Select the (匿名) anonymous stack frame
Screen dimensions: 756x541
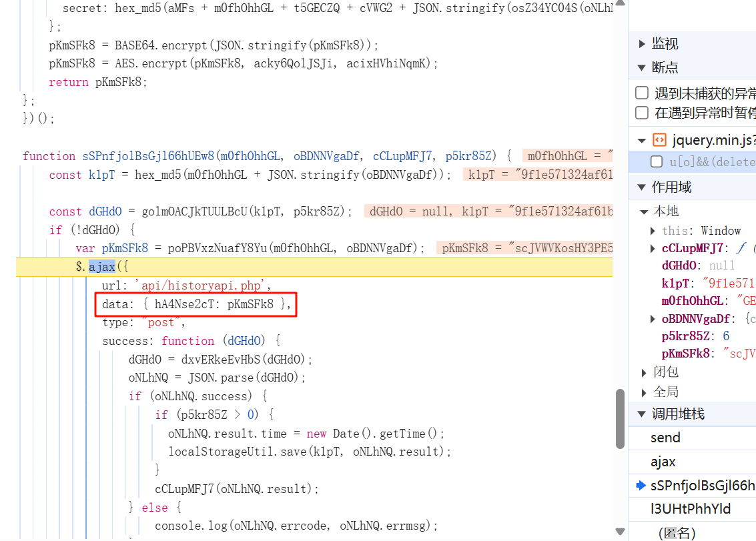693,532
